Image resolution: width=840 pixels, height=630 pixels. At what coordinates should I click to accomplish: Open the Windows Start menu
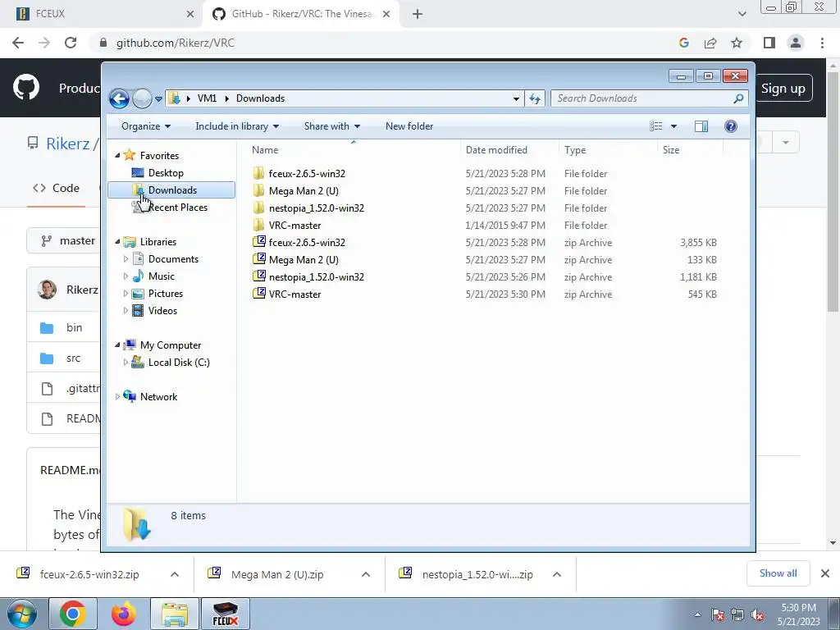coord(21,614)
